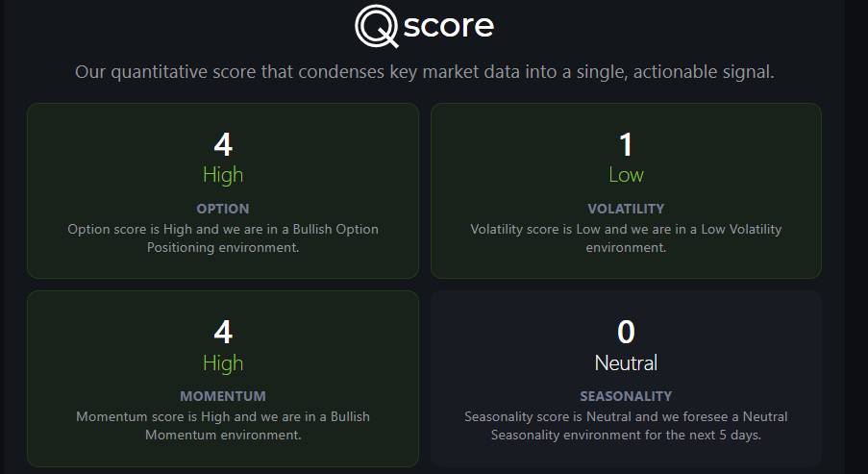Click the Volatility score number 1
868x474 pixels.
pyautogui.click(x=626, y=144)
